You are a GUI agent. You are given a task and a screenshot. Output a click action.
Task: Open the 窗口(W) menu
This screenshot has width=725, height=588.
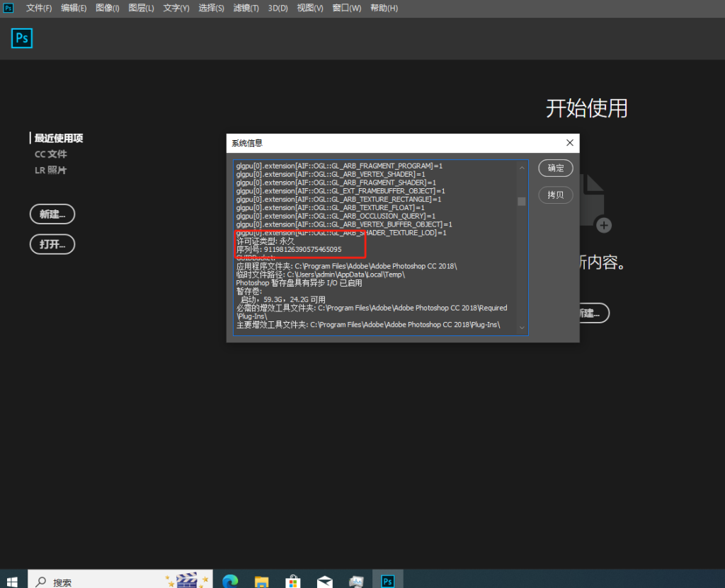347,8
